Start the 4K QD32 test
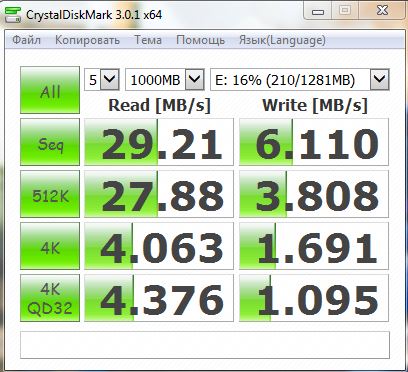Image resolution: width=408 pixels, height=372 pixels. (x=50, y=298)
